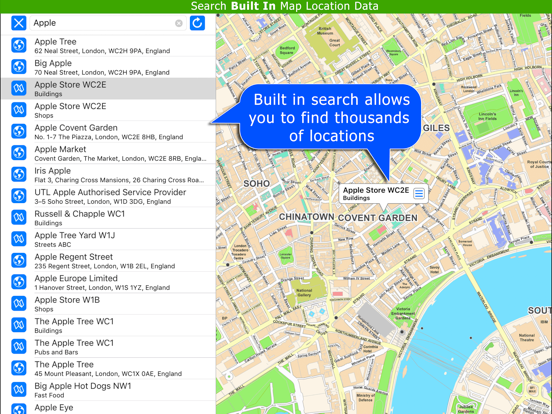Select Apple Store W1B Shops result
This screenshot has width=552, height=414.
pos(108,303)
